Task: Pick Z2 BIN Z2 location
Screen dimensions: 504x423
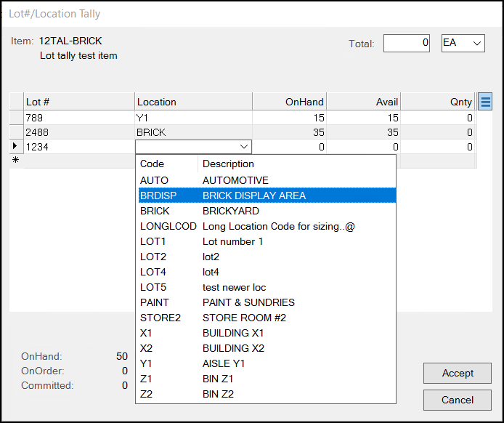Action: 267,394
